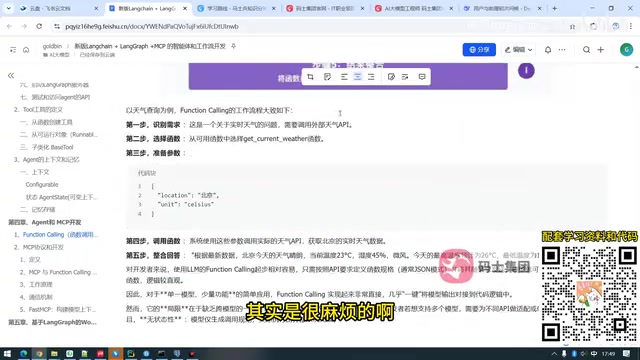Viewport: 640px width, 360px height.
Task: Click the caption icon in floating toolbar
Action: (x=405, y=77)
